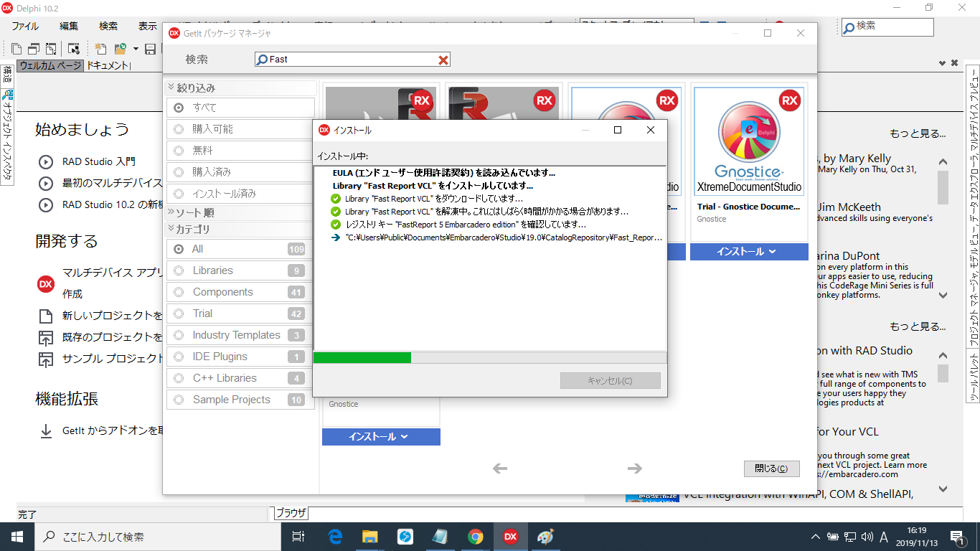
Task: Click the sample project icon
Action: click(x=46, y=359)
